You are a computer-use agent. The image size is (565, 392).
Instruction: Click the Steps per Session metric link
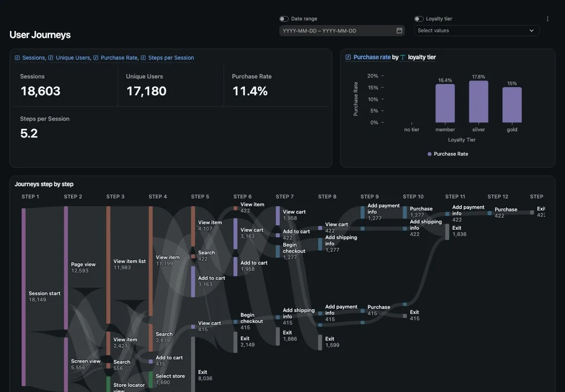(x=171, y=57)
